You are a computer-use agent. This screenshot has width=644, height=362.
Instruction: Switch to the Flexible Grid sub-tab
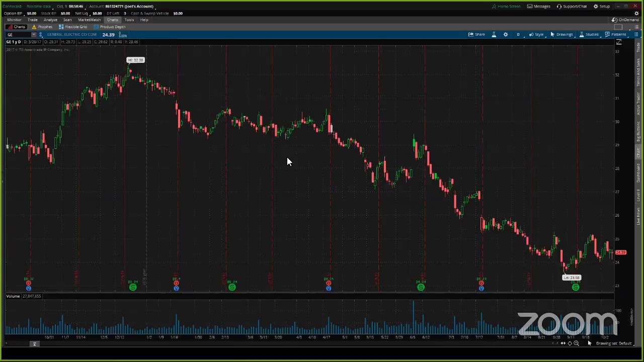tap(73, 27)
